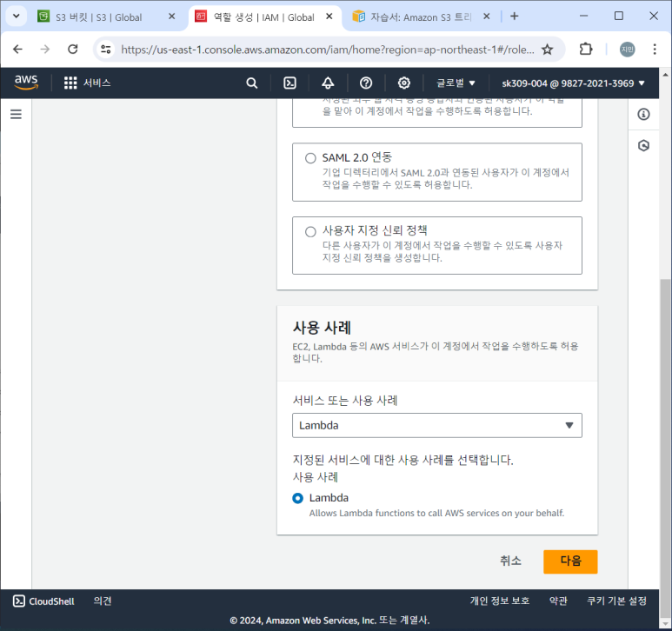Open AWS console search icon
The image size is (672, 631).
252,83
